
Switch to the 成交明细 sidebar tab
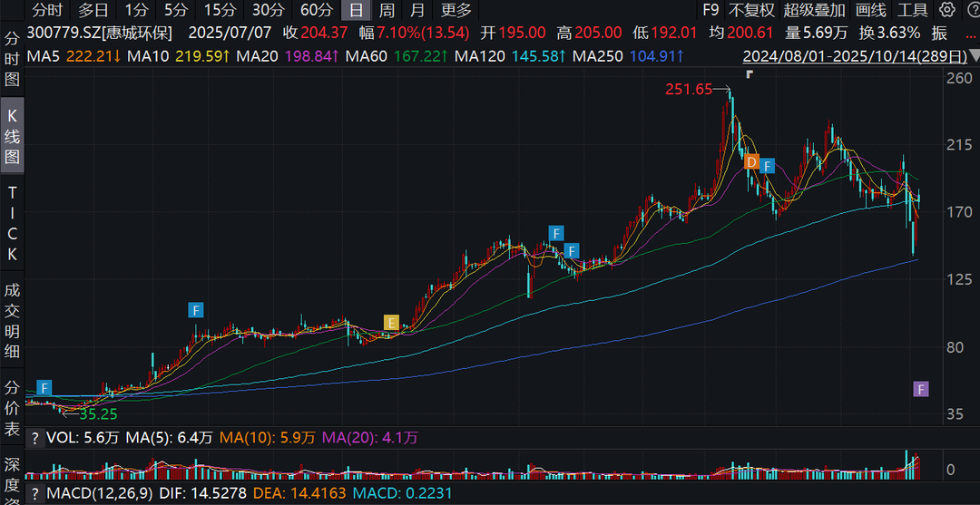pos(13,321)
